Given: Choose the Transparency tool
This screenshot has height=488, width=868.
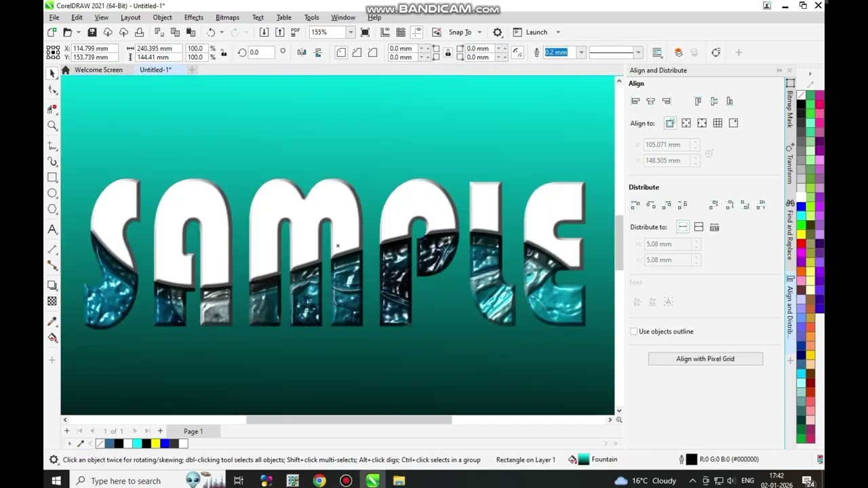Looking at the screenshot, I should [x=52, y=302].
